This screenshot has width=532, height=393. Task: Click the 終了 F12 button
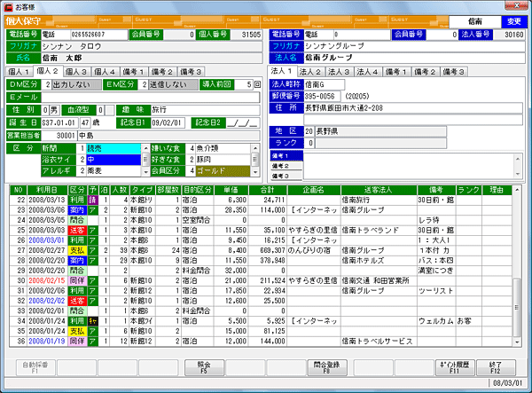[x=496, y=367]
